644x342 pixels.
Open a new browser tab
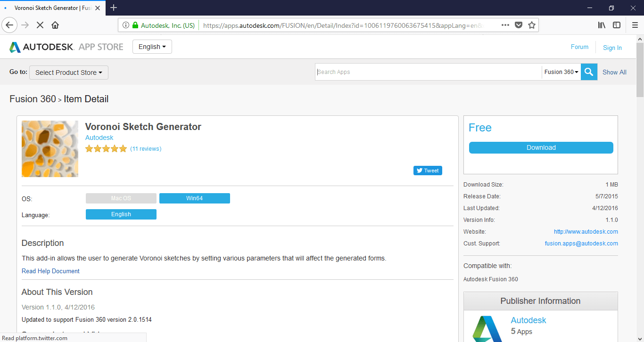click(114, 8)
